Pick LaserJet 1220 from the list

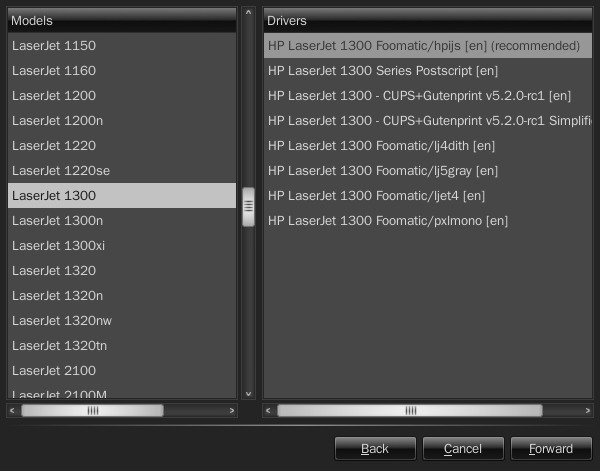pos(122,145)
